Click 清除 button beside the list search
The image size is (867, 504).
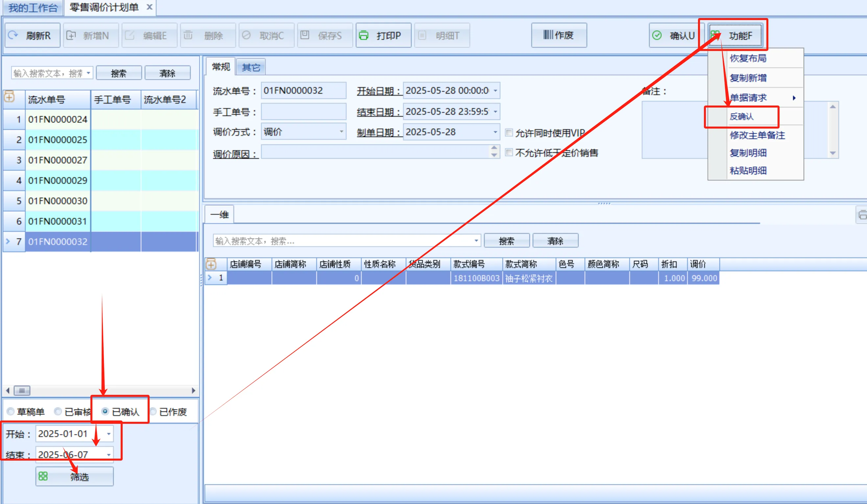[x=167, y=73]
